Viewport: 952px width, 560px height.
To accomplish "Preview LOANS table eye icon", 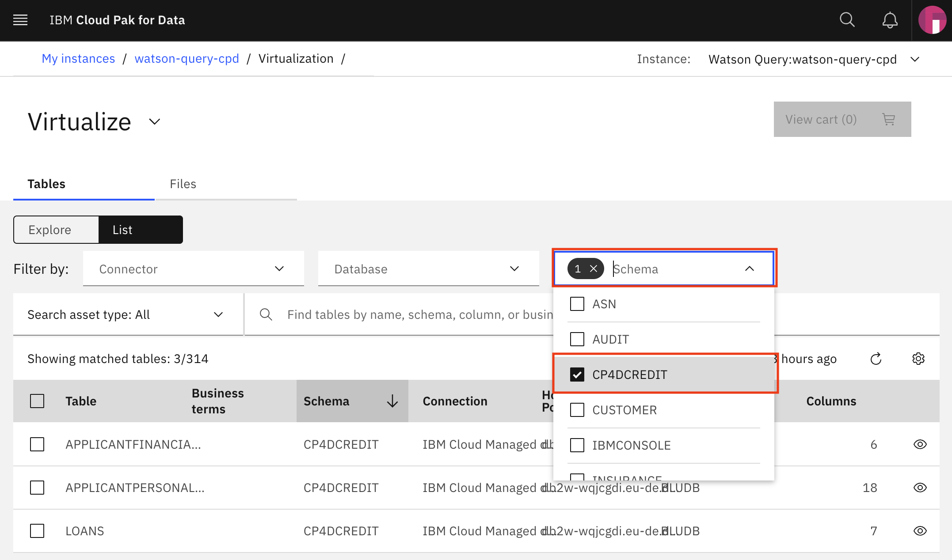I will (x=920, y=531).
